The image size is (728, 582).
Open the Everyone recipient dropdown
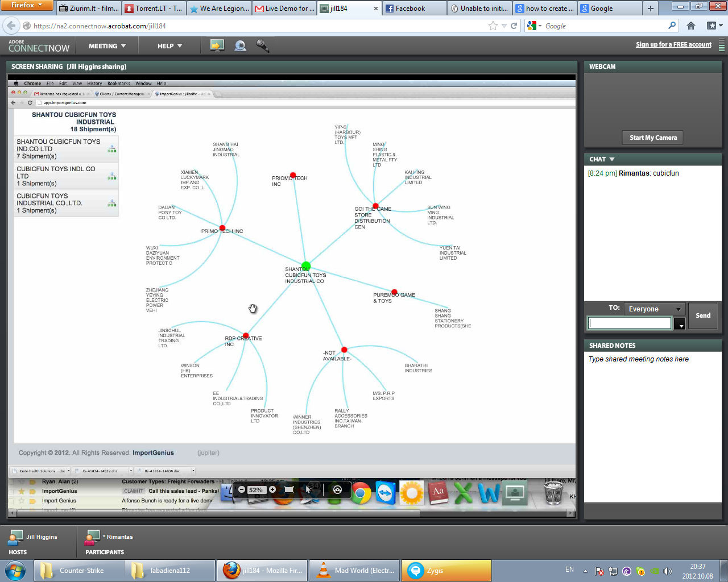pos(654,309)
